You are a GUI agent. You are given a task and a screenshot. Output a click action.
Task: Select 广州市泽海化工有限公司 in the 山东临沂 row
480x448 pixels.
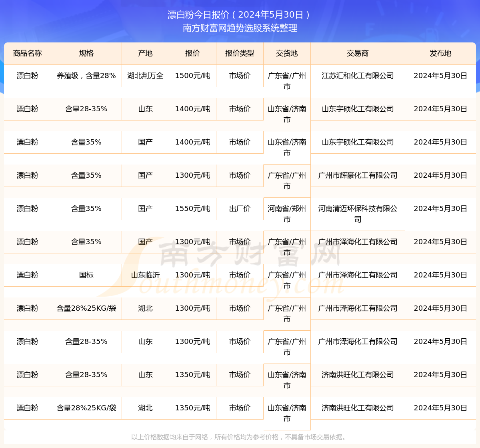click(358, 275)
